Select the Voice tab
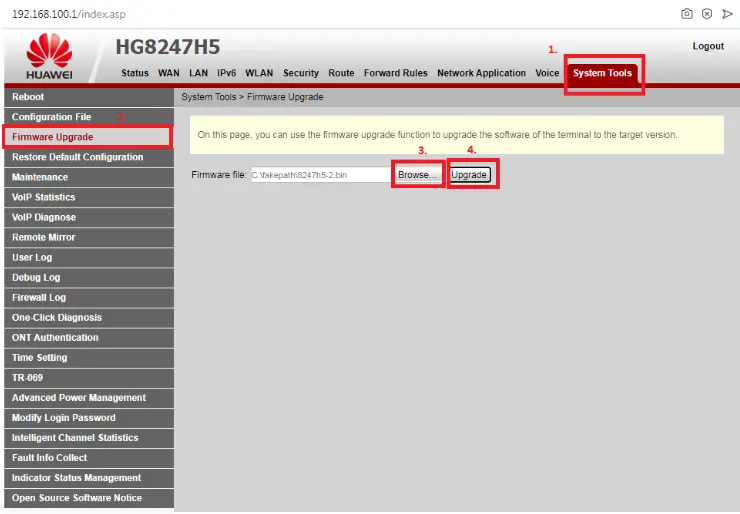The image size is (740, 514). tap(547, 73)
